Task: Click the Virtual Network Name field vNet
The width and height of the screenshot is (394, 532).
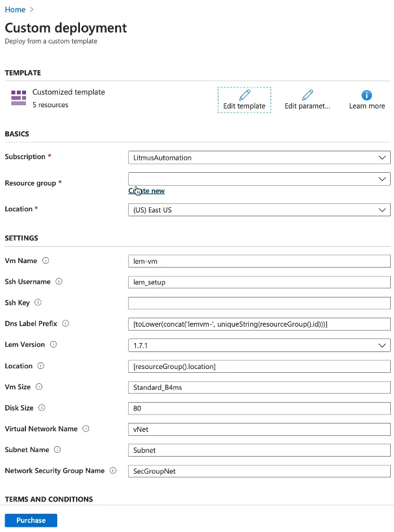Action: point(259,429)
